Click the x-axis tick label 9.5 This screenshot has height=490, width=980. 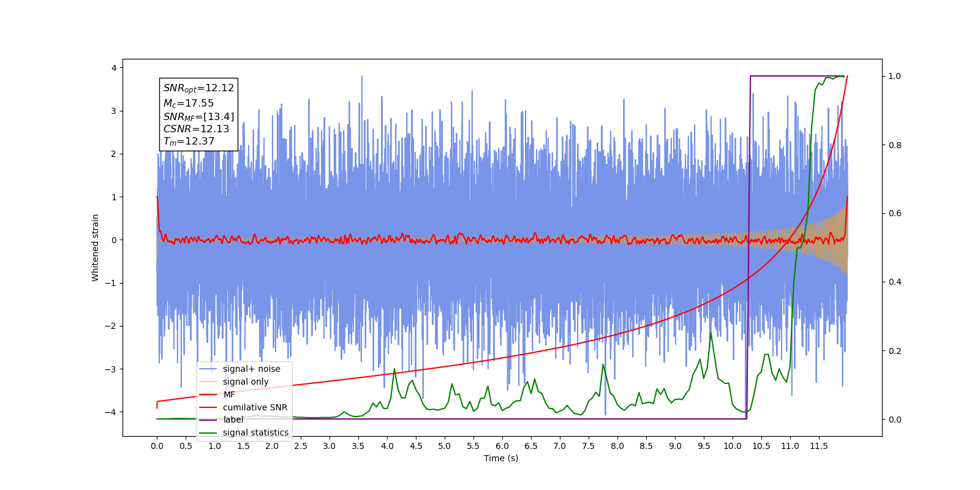(x=704, y=446)
